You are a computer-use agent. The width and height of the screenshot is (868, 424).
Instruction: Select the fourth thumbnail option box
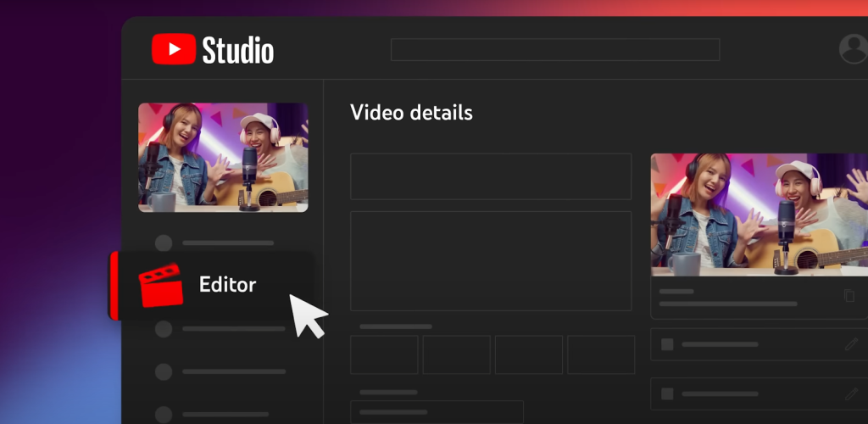(x=601, y=354)
